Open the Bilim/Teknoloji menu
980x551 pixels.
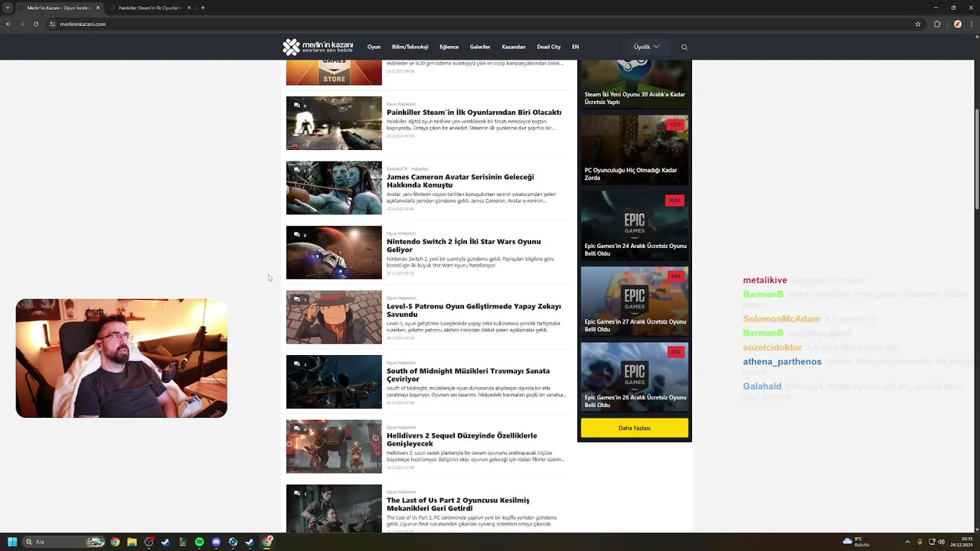[x=410, y=47]
